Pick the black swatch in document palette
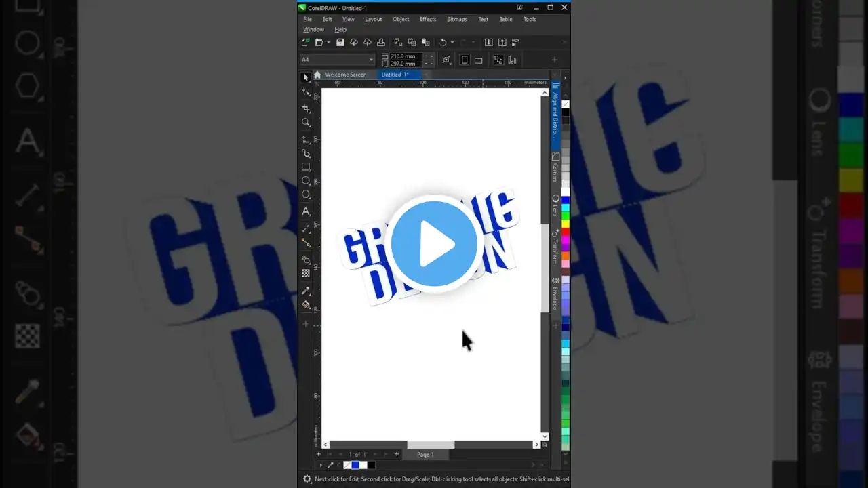Image resolution: width=868 pixels, height=488 pixels. click(371, 465)
